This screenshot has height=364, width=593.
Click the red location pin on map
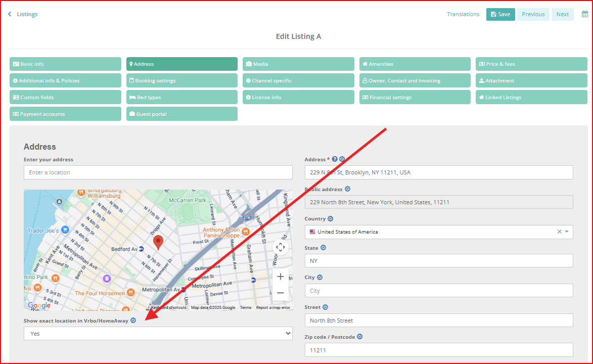coord(158,242)
